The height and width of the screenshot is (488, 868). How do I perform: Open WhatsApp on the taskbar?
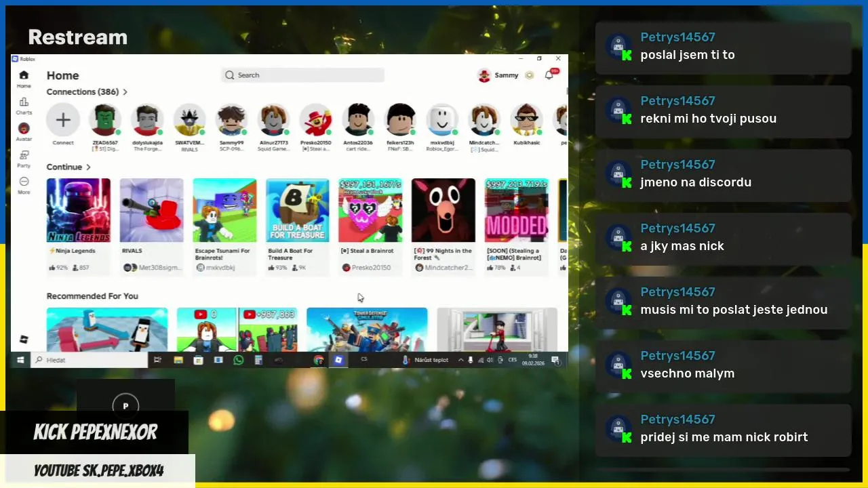point(238,360)
